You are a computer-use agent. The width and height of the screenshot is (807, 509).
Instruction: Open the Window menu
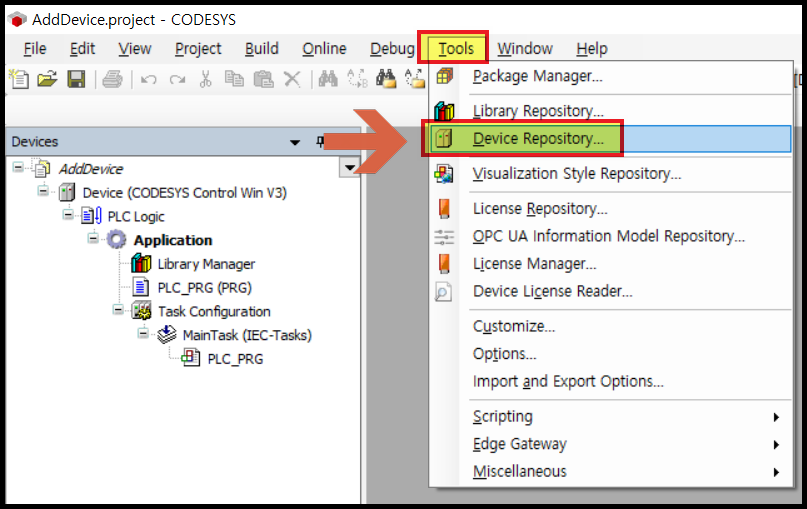click(x=525, y=49)
